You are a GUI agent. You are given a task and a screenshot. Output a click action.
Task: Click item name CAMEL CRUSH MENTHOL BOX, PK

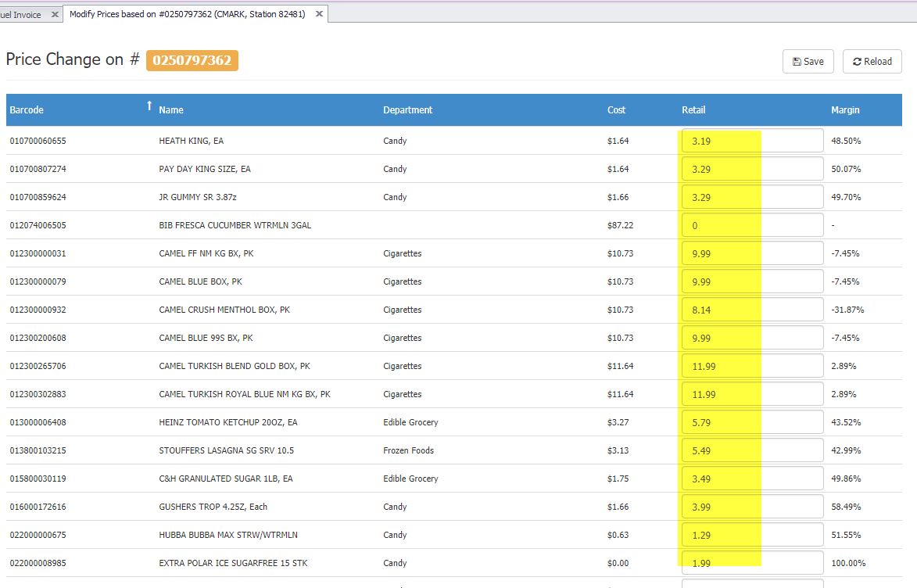[x=224, y=310]
